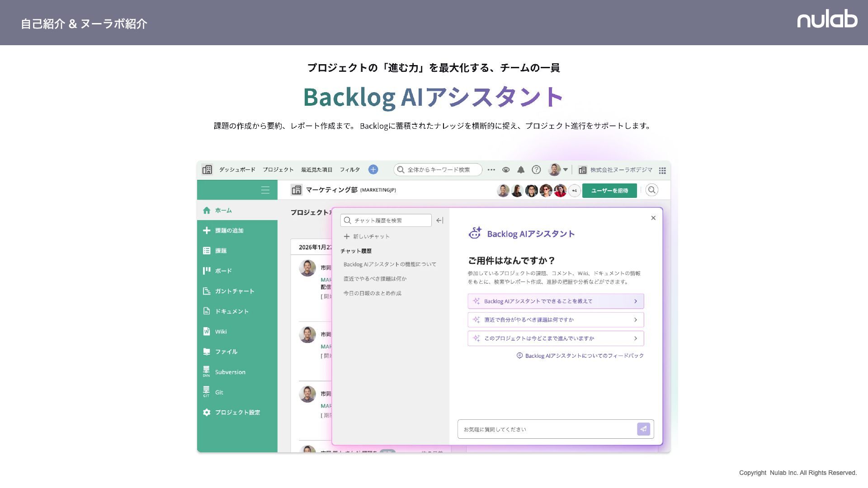Toggle the watching eye icon
The width and height of the screenshot is (868, 488).
click(506, 170)
